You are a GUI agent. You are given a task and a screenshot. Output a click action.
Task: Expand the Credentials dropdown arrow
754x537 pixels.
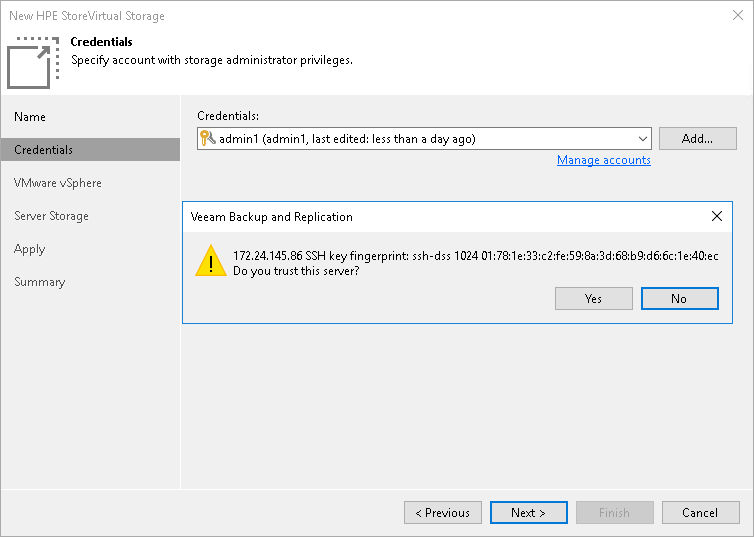[642, 139]
